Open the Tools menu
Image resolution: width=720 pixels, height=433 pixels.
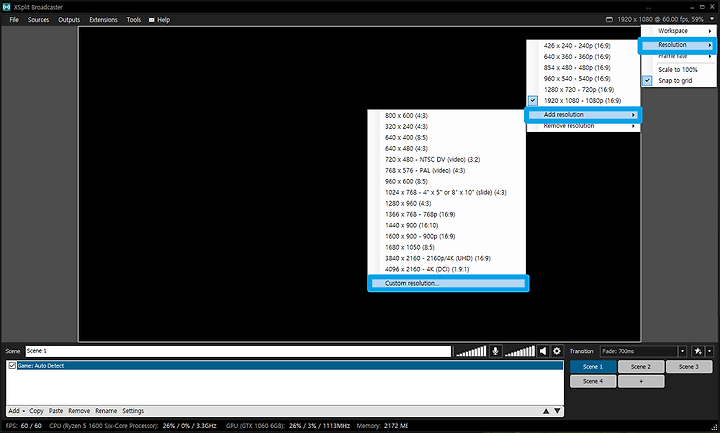(134, 20)
